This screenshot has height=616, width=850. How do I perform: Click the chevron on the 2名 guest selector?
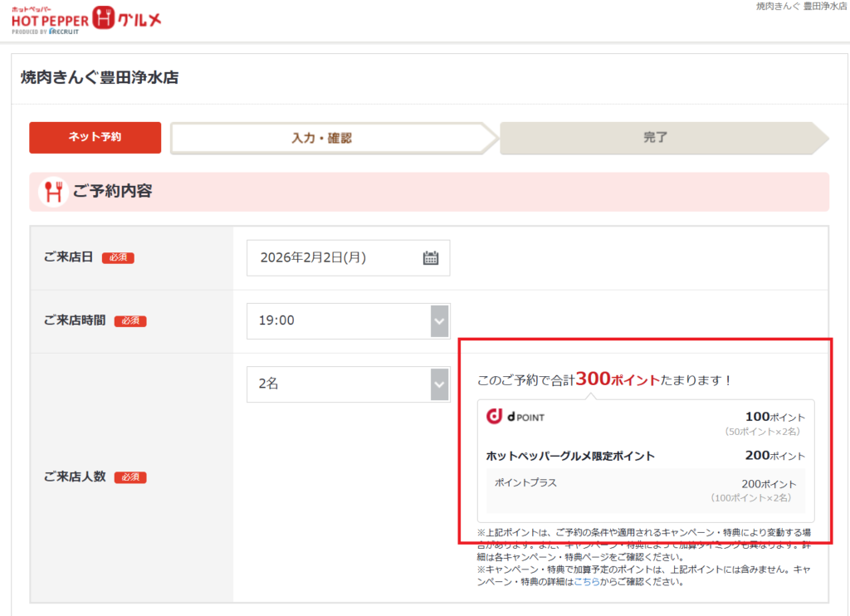pos(438,384)
